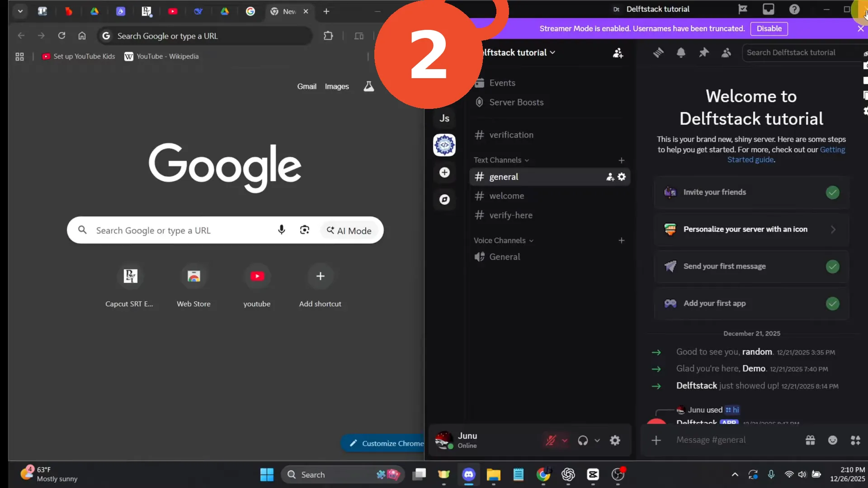The image size is (868, 488).
Task: Open gift icon in message bar
Action: pyautogui.click(x=810, y=440)
